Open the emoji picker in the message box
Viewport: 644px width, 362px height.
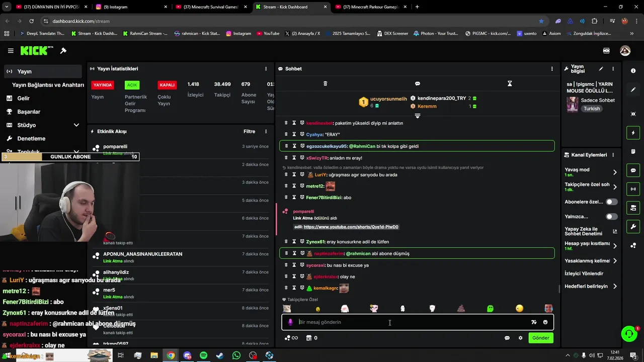pyautogui.click(x=545, y=322)
